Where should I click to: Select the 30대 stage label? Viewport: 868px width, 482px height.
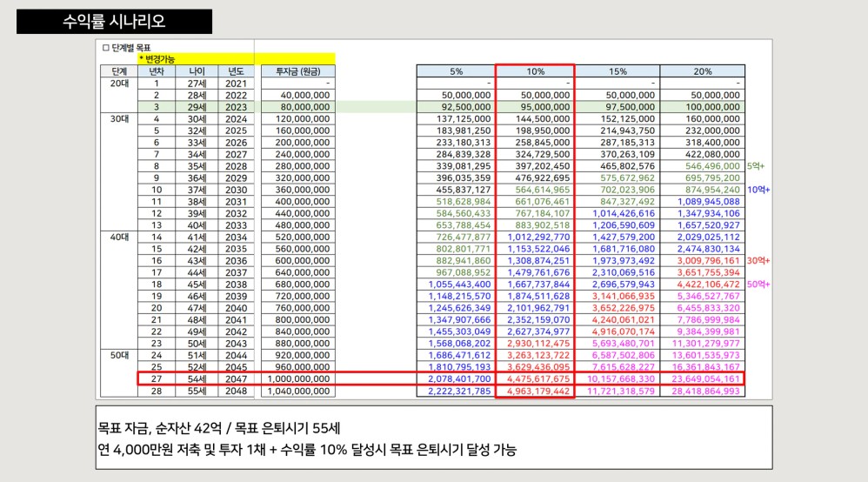tap(119, 119)
